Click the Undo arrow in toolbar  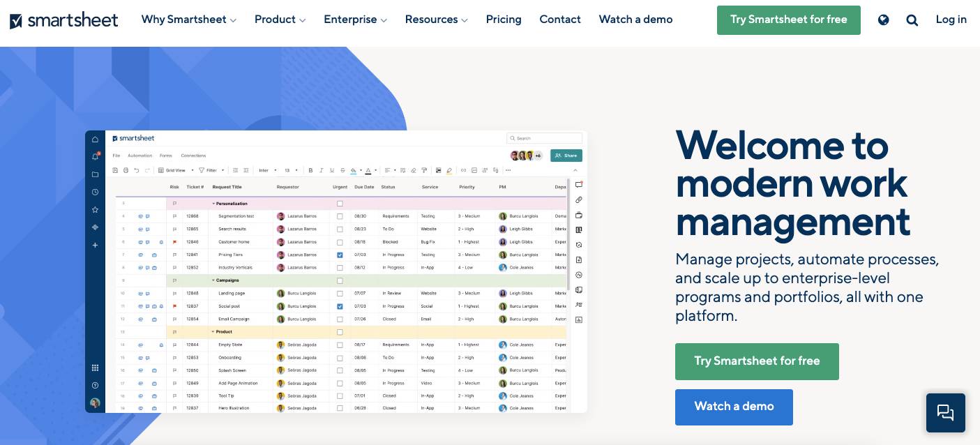tap(137, 170)
